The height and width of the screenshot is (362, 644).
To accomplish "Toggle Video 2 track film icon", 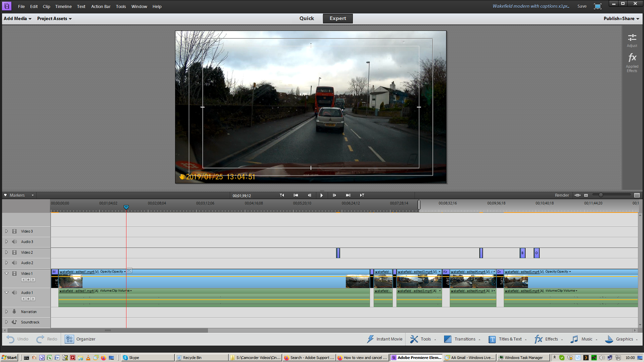I will tap(15, 252).
